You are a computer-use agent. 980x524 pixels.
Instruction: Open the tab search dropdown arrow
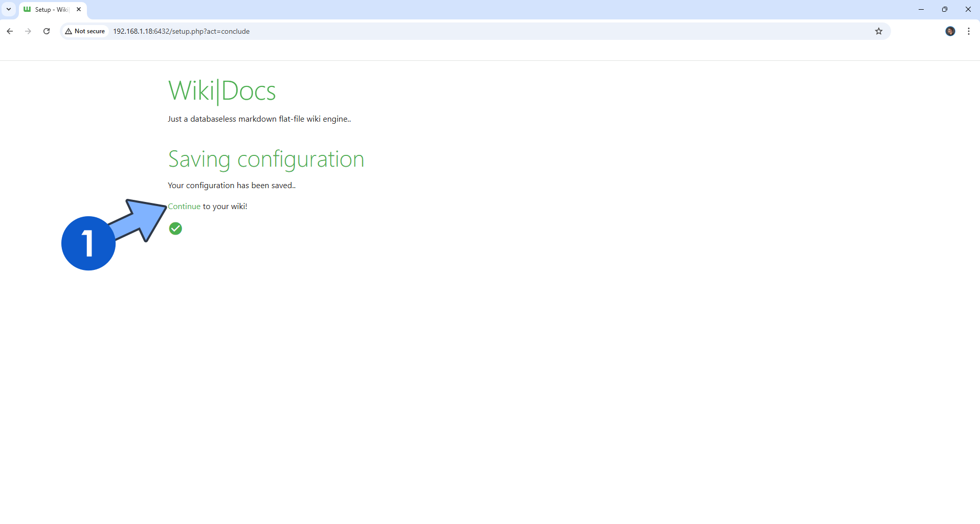[x=9, y=9]
